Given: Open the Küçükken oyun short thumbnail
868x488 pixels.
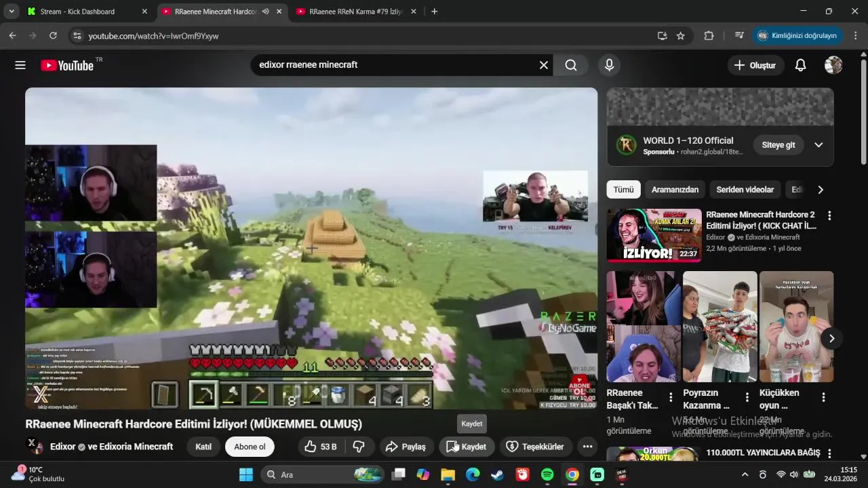Looking at the screenshot, I should coord(796,327).
